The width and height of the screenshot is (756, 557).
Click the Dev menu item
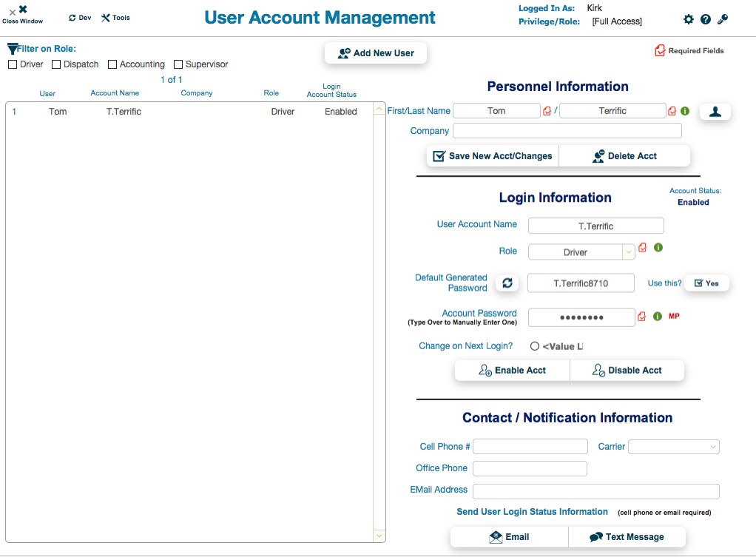80,18
